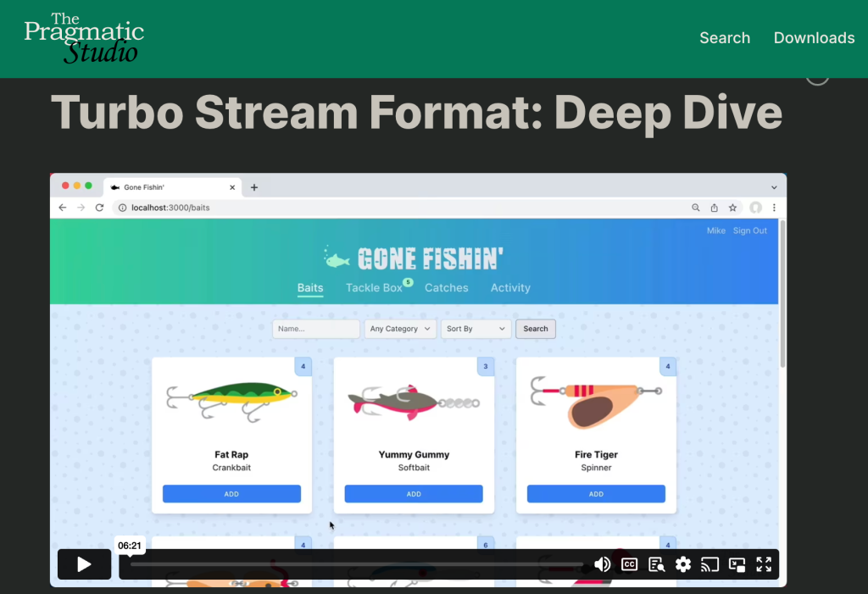Viewport: 868px width, 594px height.
Task: Click the Chromecast cast icon
Action: coord(709,564)
